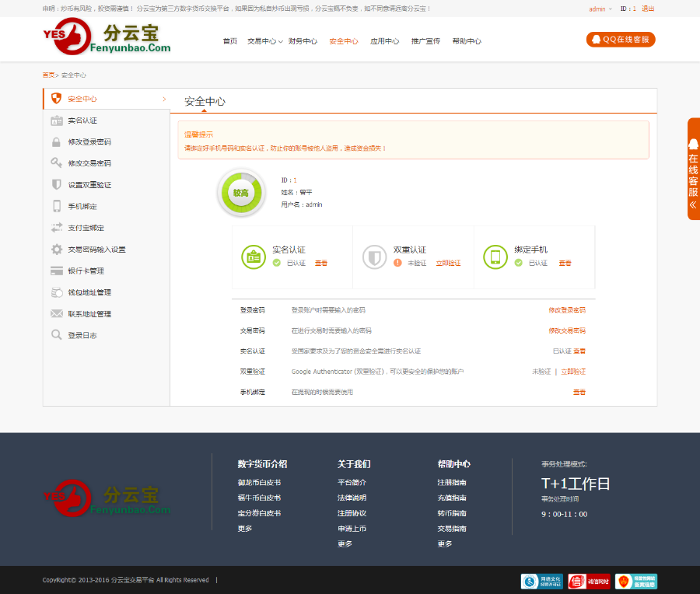Open 平台简介 footer link
Screen dimensions: 700x594
(x=352, y=482)
